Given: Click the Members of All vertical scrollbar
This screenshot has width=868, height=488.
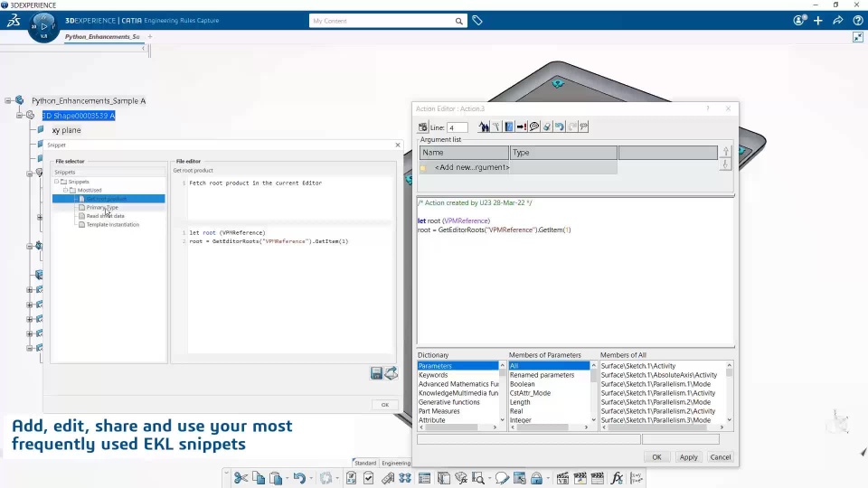Looking at the screenshot, I should [x=729, y=392].
